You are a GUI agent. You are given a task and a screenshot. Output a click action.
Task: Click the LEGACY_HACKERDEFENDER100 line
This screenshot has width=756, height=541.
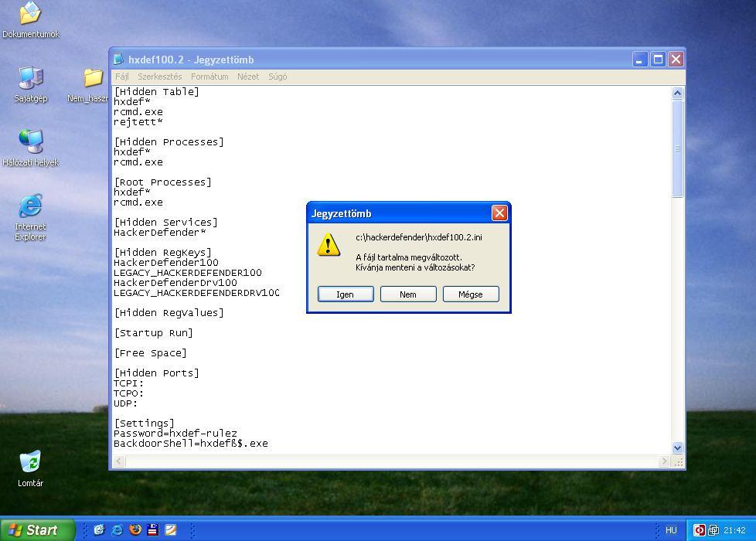click(x=188, y=273)
